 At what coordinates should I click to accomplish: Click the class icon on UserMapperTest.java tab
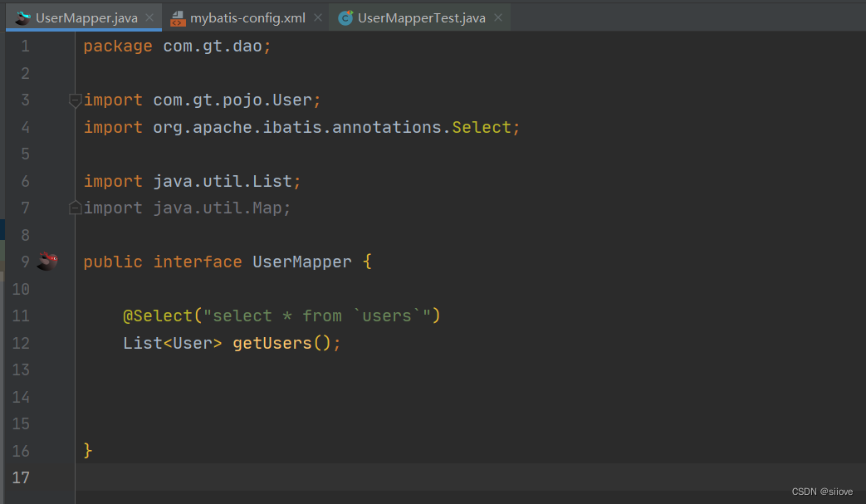345,17
